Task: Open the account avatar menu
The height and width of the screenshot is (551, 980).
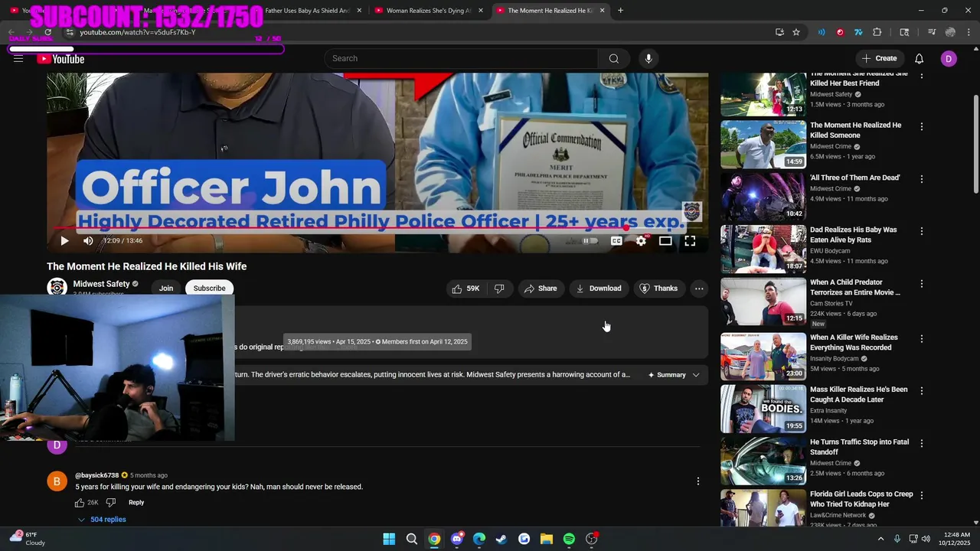Action: coord(949,59)
